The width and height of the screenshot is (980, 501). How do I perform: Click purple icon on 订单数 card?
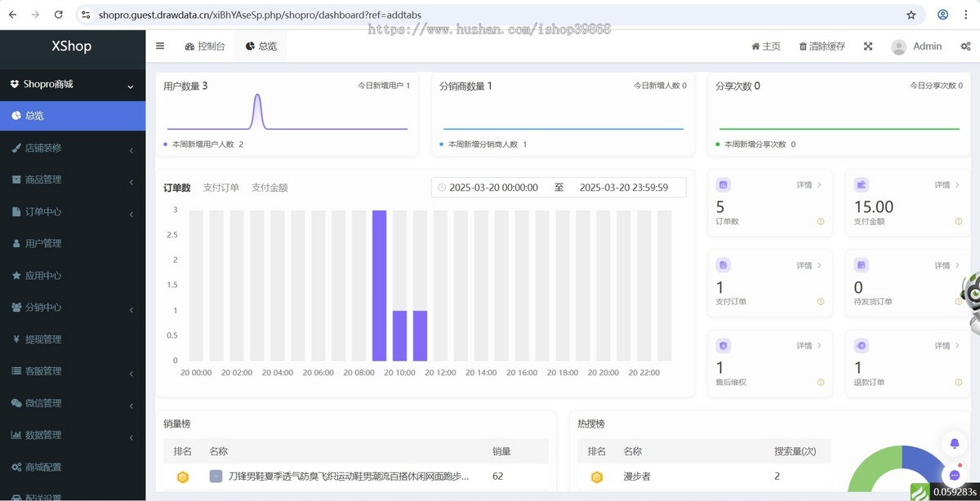point(723,184)
